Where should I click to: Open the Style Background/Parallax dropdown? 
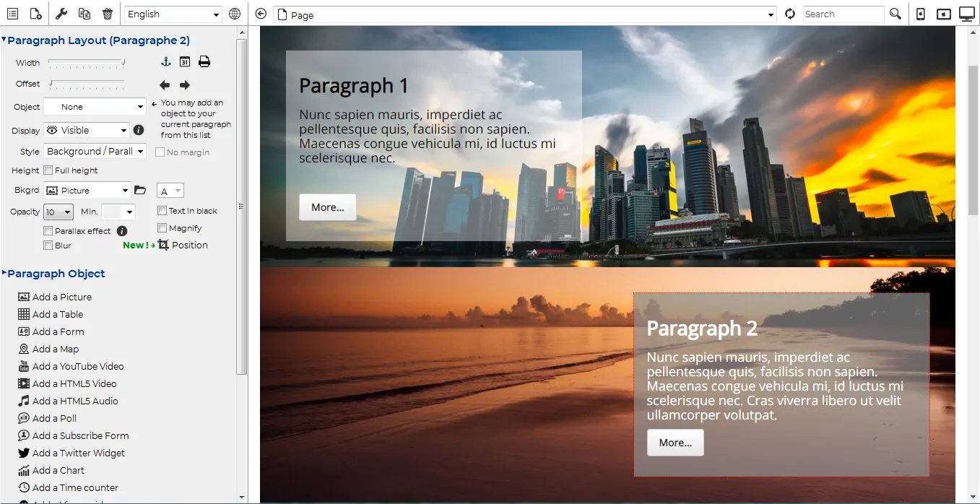(x=95, y=152)
